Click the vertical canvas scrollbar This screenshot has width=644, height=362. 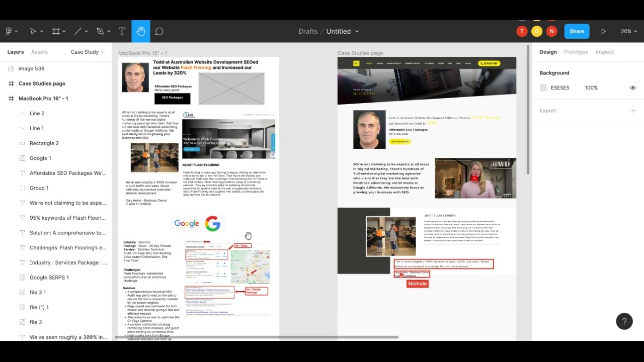point(528,111)
